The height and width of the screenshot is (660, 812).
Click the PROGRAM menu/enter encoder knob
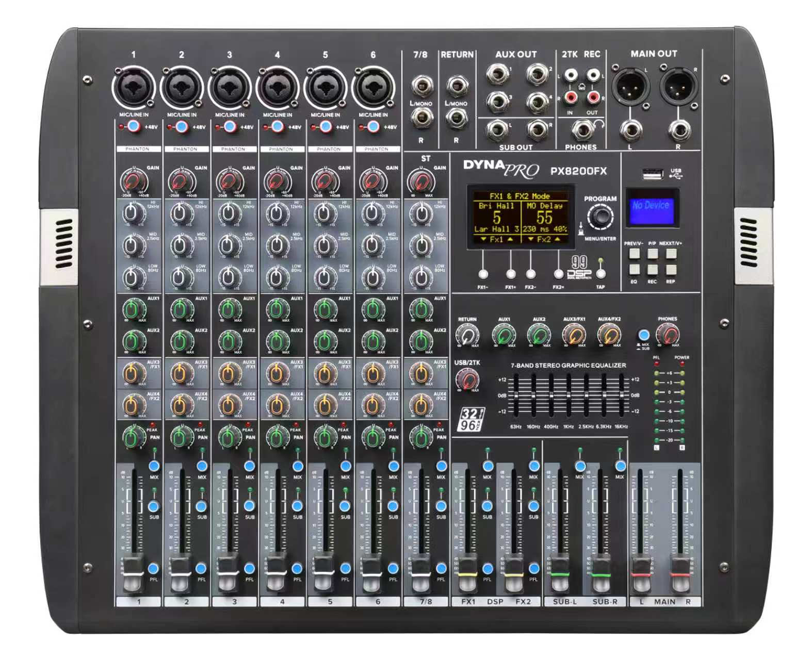tap(600, 217)
